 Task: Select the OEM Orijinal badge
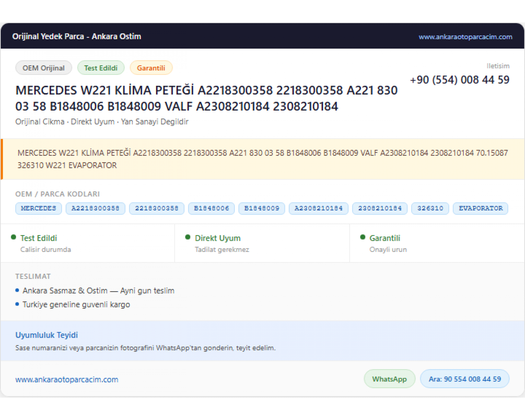pyautogui.click(x=44, y=68)
